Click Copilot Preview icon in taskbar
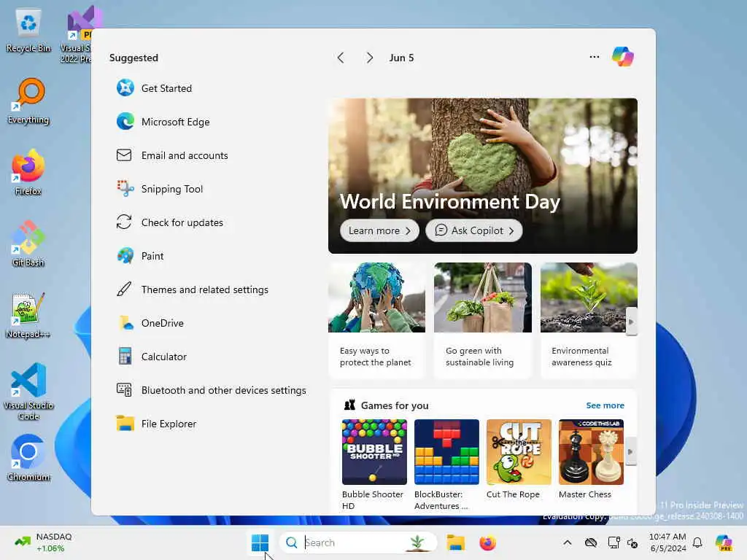Image resolution: width=747 pixels, height=560 pixels. (x=724, y=542)
